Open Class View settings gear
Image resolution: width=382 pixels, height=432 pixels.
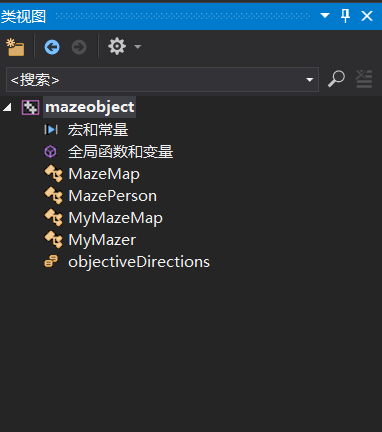pyautogui.click(x=117, y=46)
